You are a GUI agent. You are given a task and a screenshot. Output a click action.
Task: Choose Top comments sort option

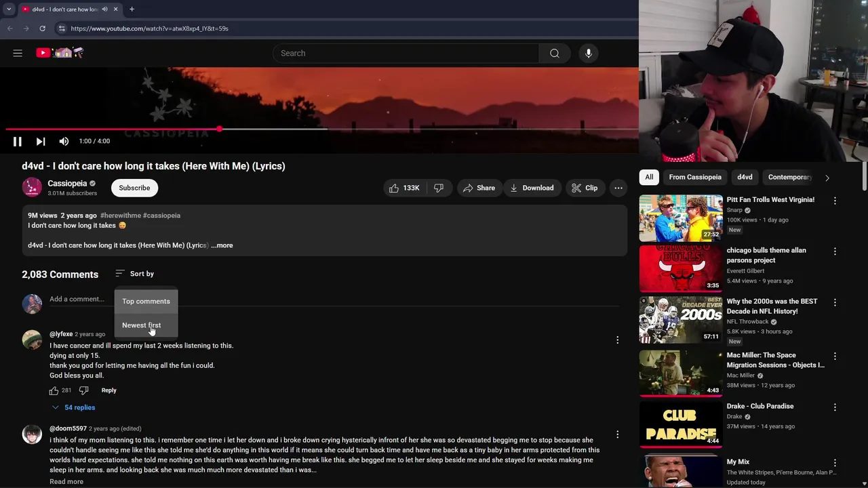146,301
